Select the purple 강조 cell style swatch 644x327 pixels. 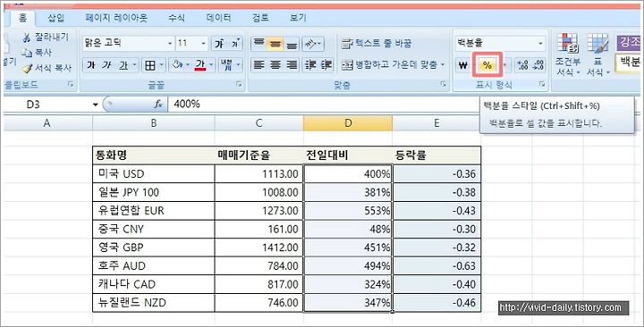point(630,43)
